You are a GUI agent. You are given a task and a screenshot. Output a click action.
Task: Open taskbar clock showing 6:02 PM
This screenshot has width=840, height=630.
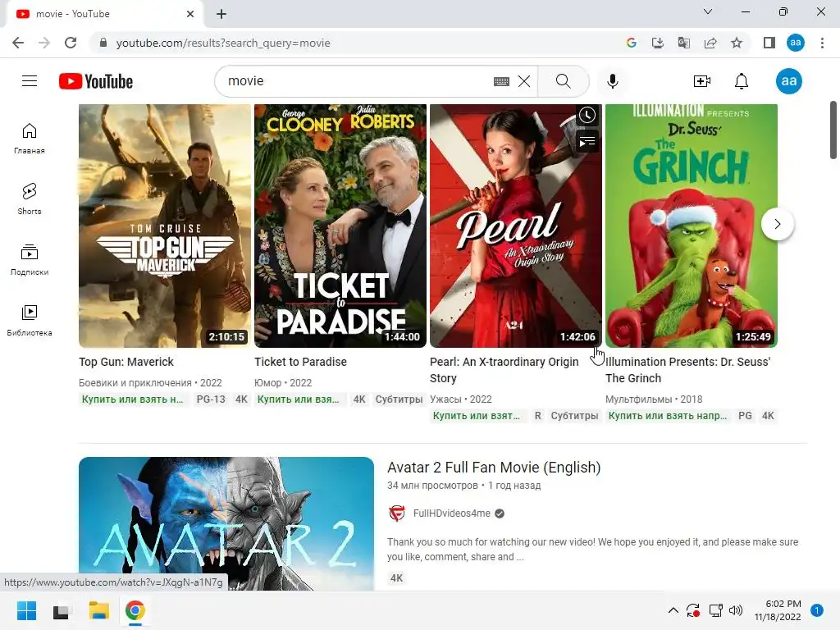(778, 610)
